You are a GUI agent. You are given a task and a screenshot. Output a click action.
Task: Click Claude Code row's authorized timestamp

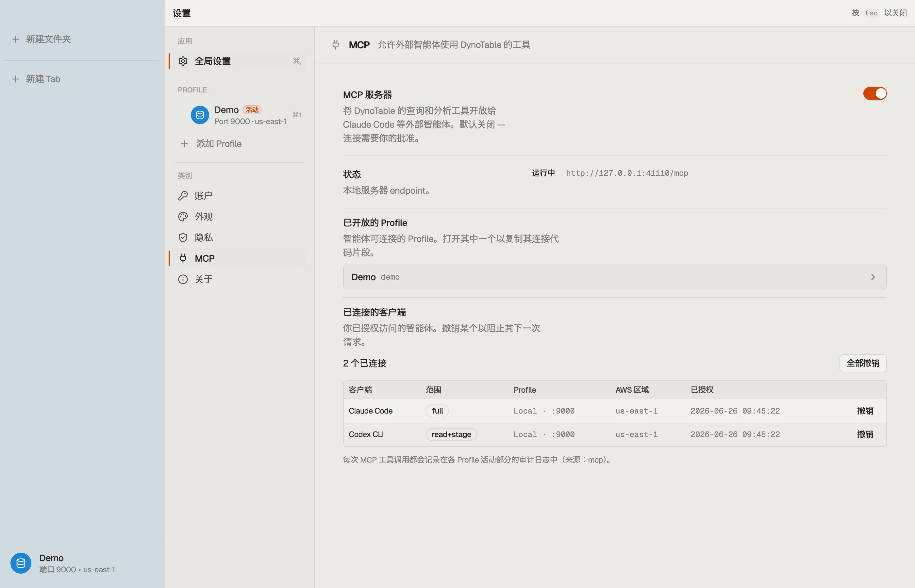point(735,411)
